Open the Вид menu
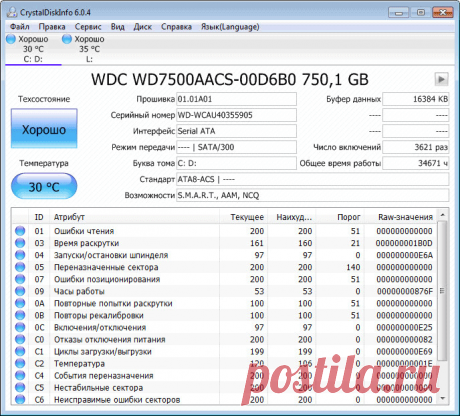The height and width of the screenshot is (416, 460). tap(117, 27)
